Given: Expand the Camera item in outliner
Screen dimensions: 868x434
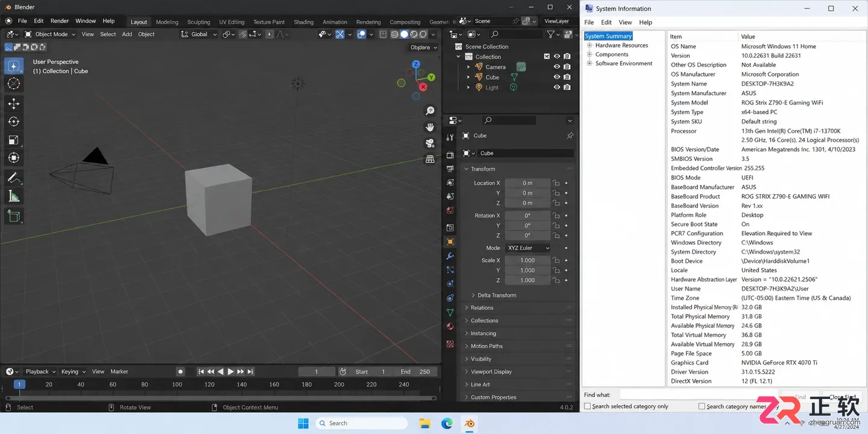Looking at the screenshot, I should pyautogui.click(x=468, y=67).
